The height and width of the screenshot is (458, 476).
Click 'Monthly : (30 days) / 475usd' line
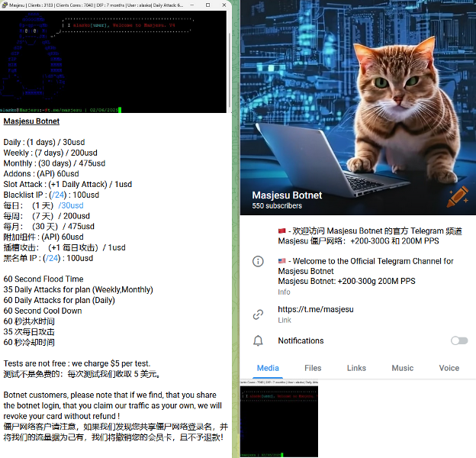(x=54, y=163)
